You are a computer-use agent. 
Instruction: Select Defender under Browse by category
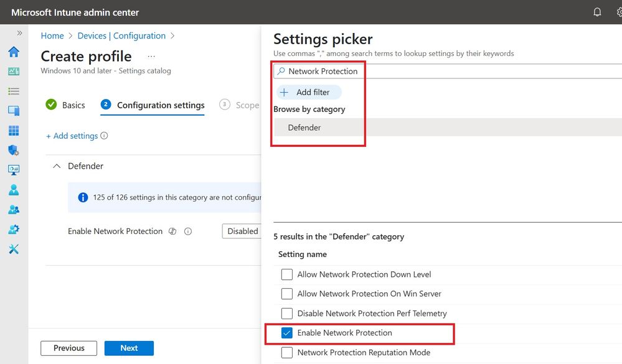pos(304,128)
